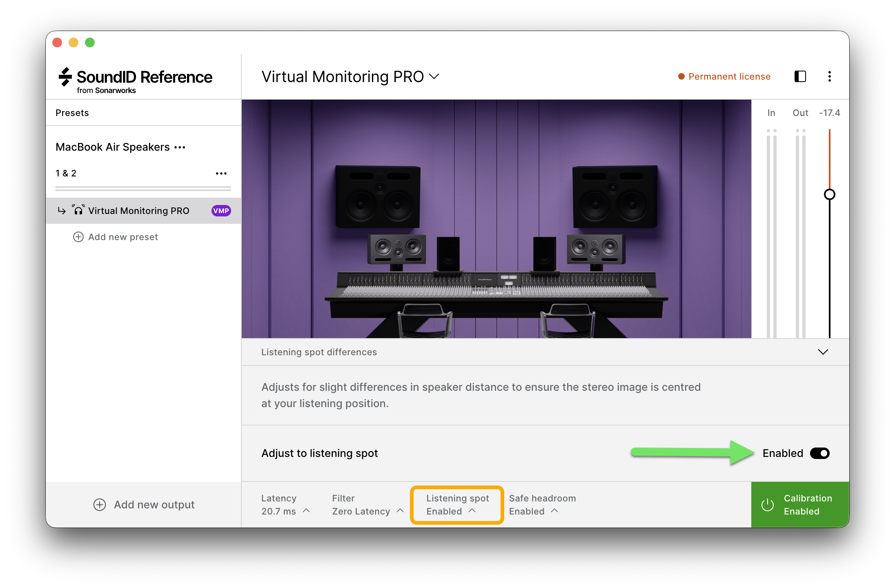Click the virtual studio room image
The height and width of the screenshot is (588, 895).
pyautogui.click(x=496, y=219)
